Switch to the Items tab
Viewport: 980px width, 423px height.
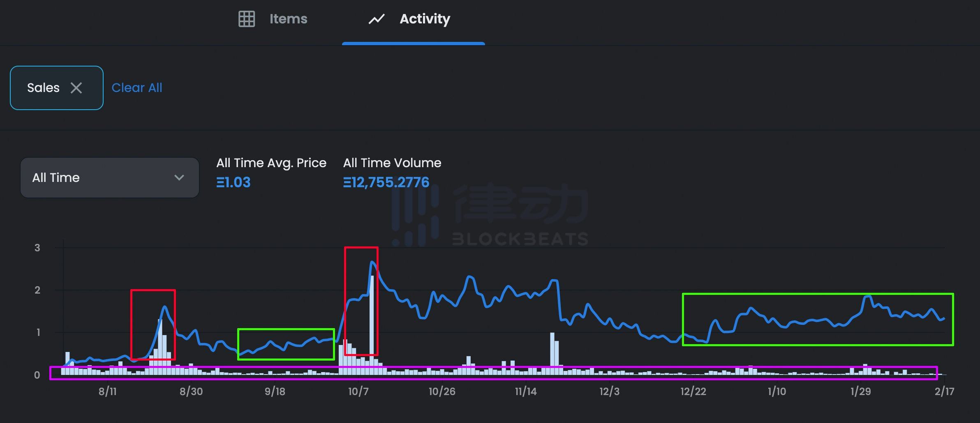click(x=288, y=19)
